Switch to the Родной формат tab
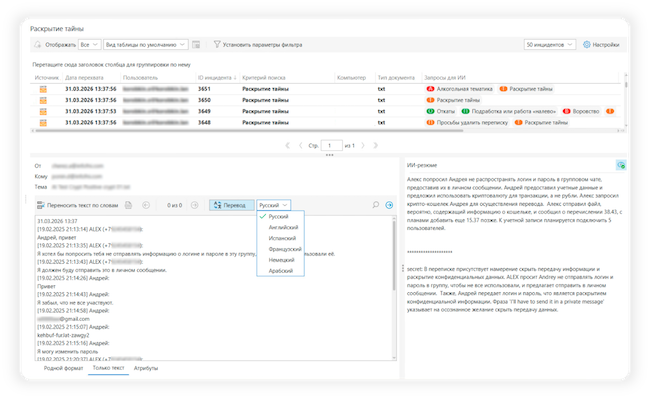 pyautogui.click(x=63, y=368)
